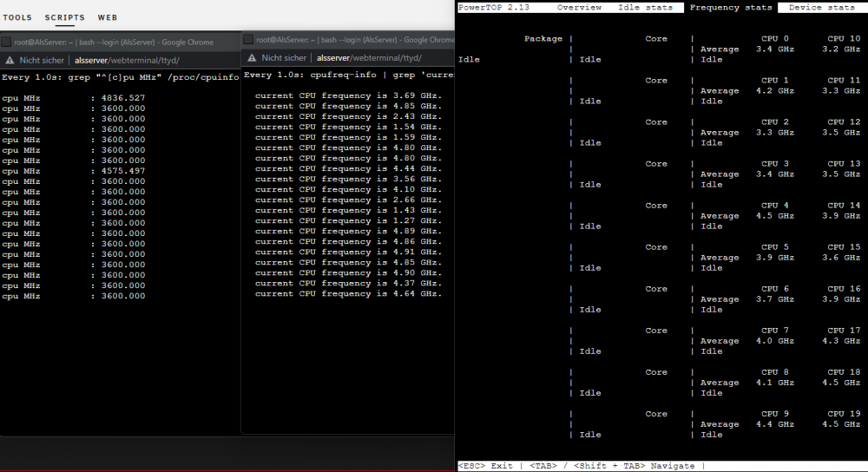Click the CPU 10 label in PowerTOP
Screen dimensions: 868x472
844,39
